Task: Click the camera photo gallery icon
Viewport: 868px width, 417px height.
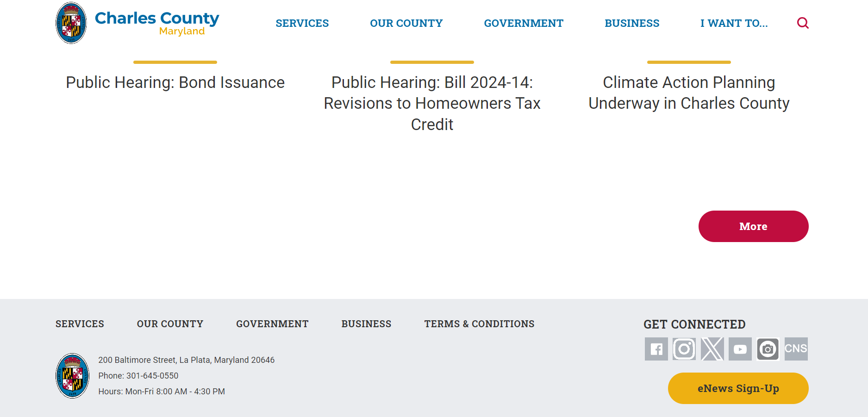Action: point(768,349)
